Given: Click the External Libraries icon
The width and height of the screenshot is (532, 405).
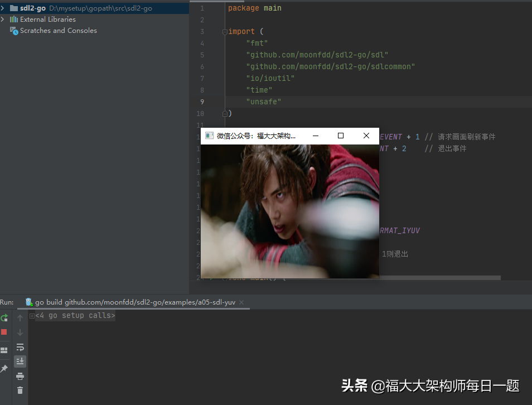Looking at the screenshot, I should (x=13, y=19).
